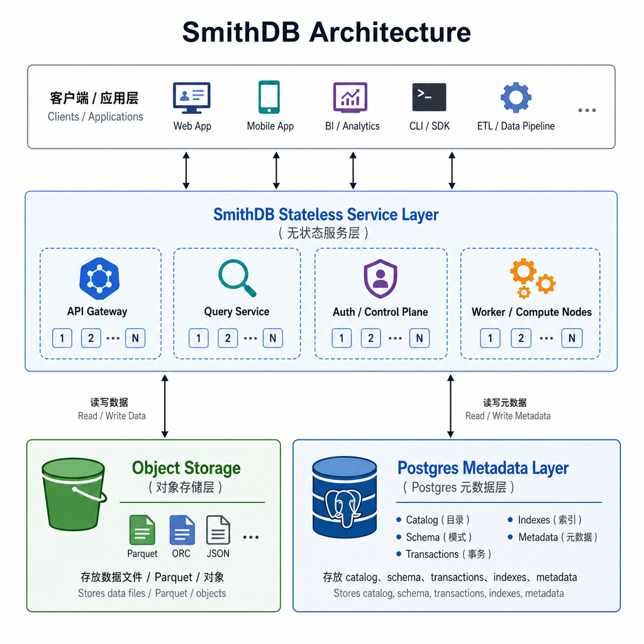
Task: Select Worker / Compute Nodes instance box 2
Action: (x=521, y=338)
